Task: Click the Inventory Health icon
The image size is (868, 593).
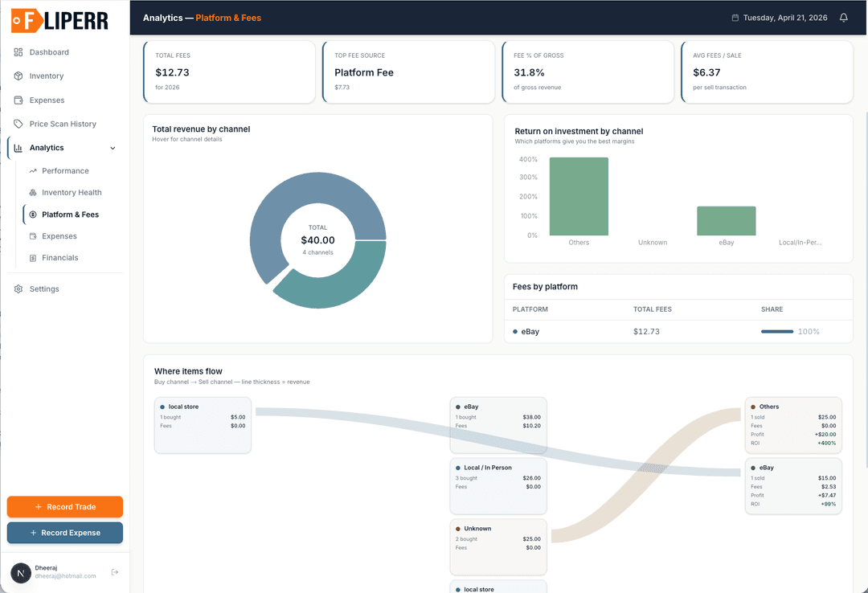Action: (33, 193)
